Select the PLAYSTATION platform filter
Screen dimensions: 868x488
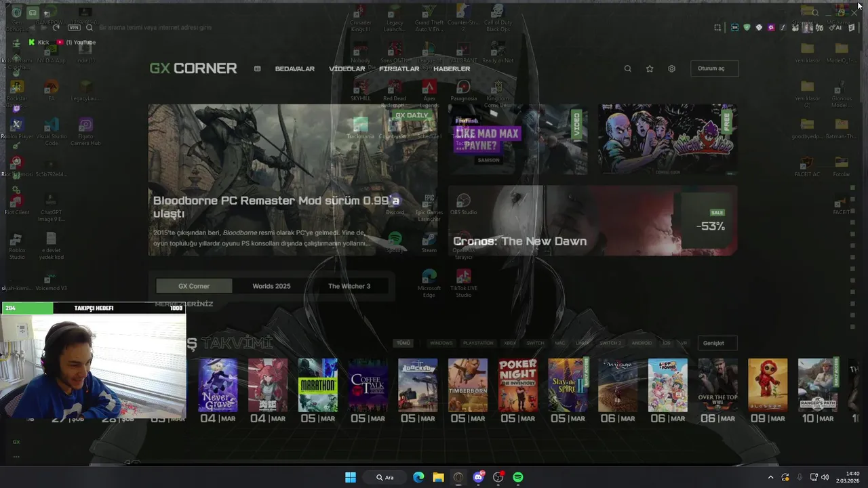(x=478, y=343)
